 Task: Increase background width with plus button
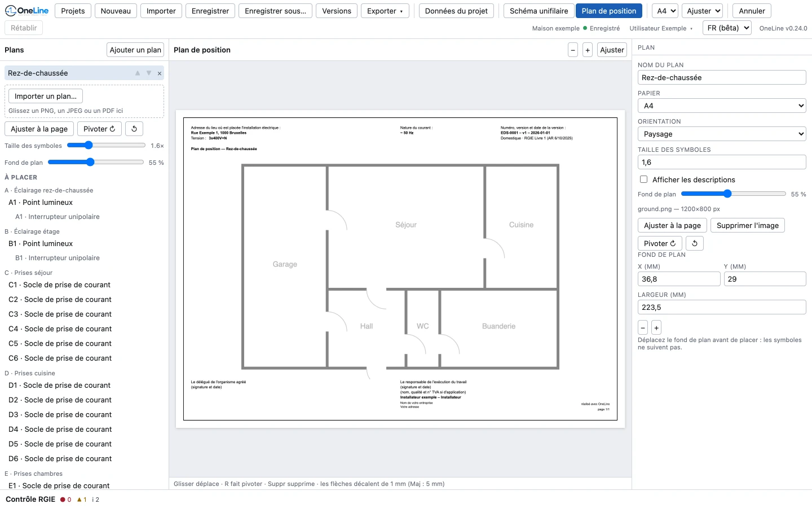click(x=656, y=328)
